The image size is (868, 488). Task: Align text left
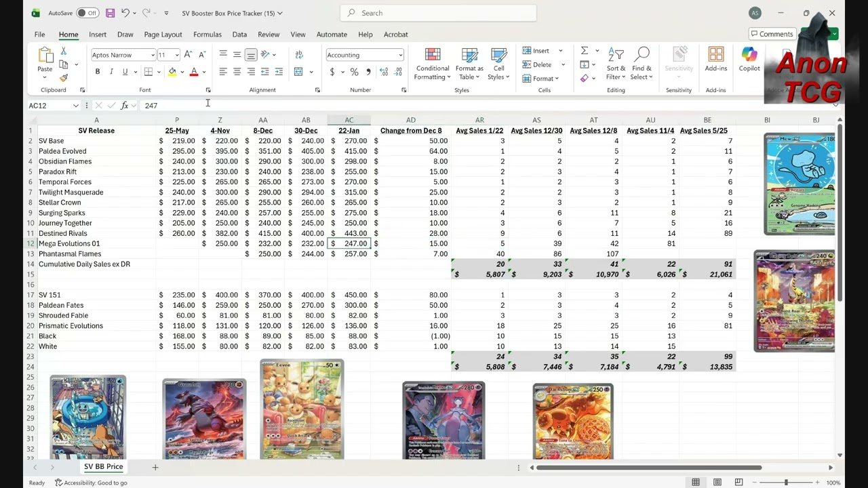point(223,72)
